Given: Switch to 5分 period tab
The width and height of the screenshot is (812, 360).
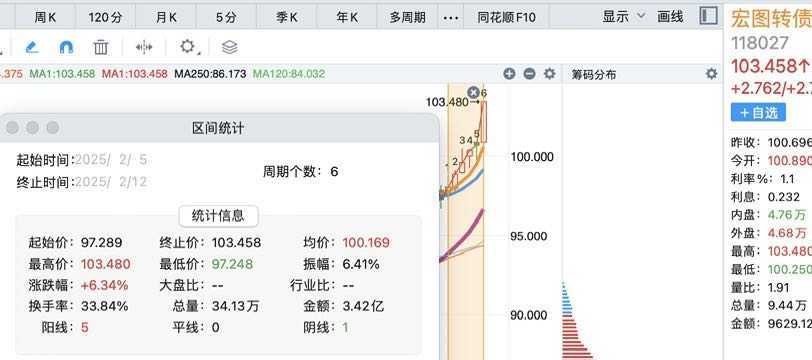Looking at the screenshot, I should (226, 18).
